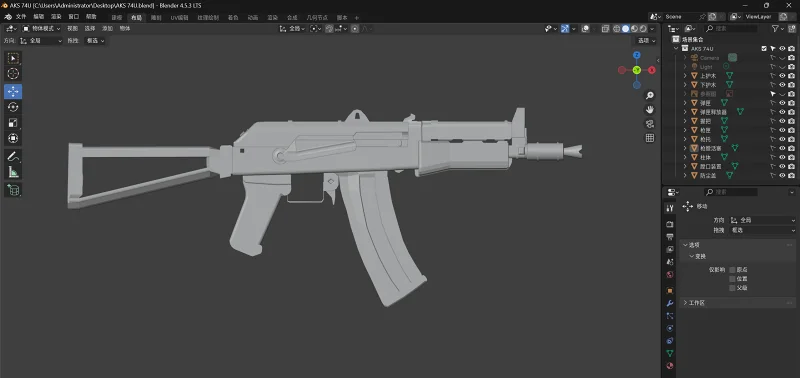
Task: Open the View Layer properties tab
Action: (670, 249)
